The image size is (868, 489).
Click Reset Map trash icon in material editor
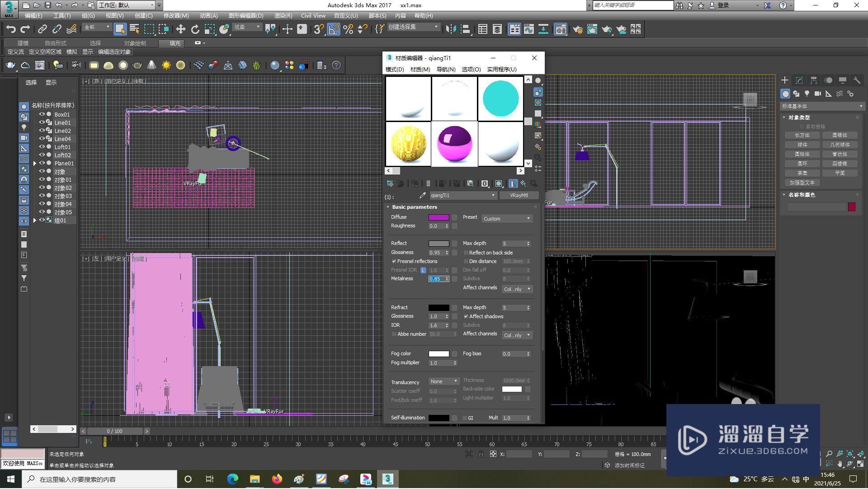pyautogui.click(x=428, y=183)
